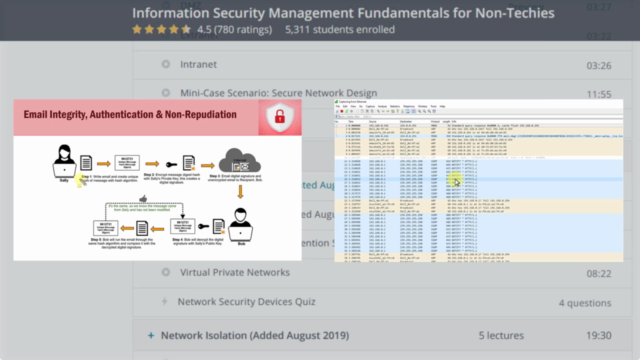Click the 19:30 duration for Network Isolation

pyautogui.click(x=599, y=336)
